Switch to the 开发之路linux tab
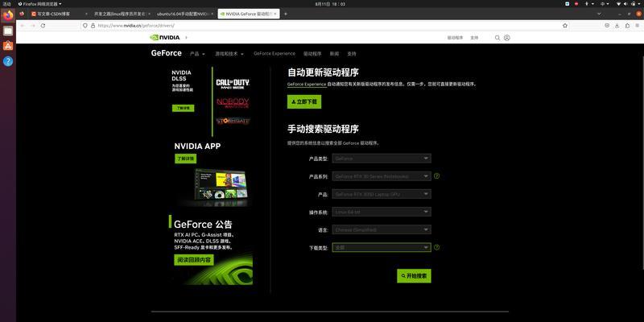The image size is (644, 322). click(121, 14)
